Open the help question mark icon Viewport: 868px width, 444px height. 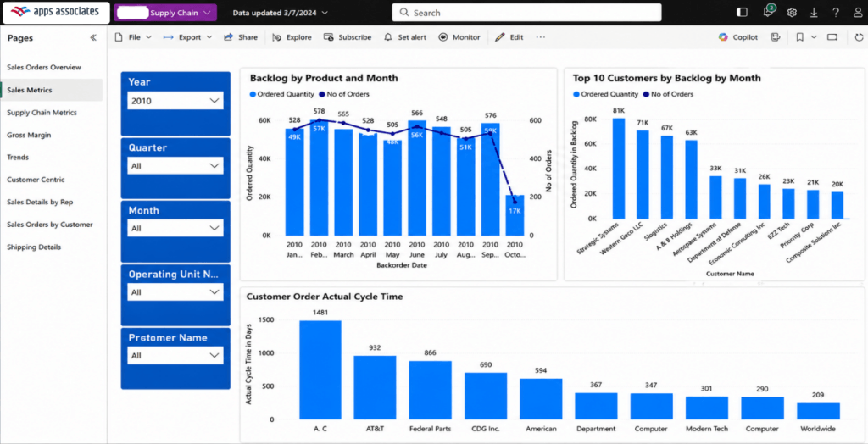pyautogui.click(x=836, y=12)
